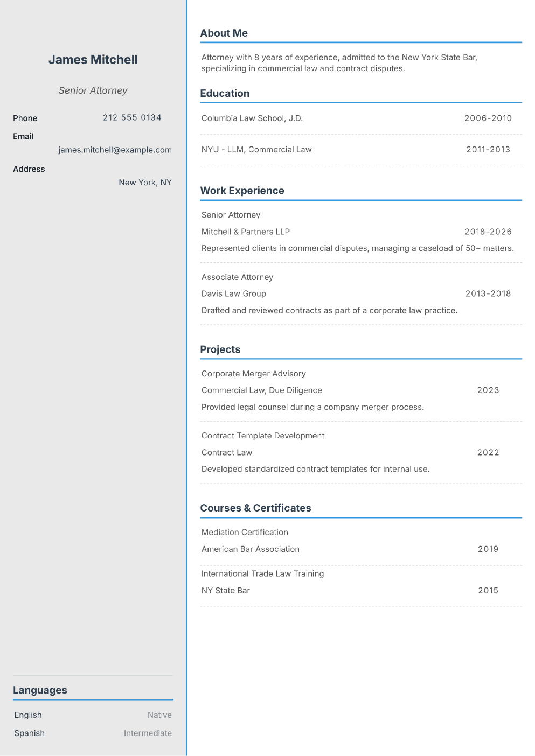Click the email james.mitchell@example.com

[x=115, y=150]
